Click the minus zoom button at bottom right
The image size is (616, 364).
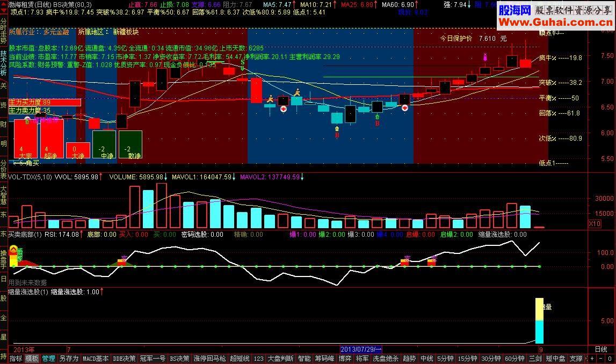click(601, 359)
